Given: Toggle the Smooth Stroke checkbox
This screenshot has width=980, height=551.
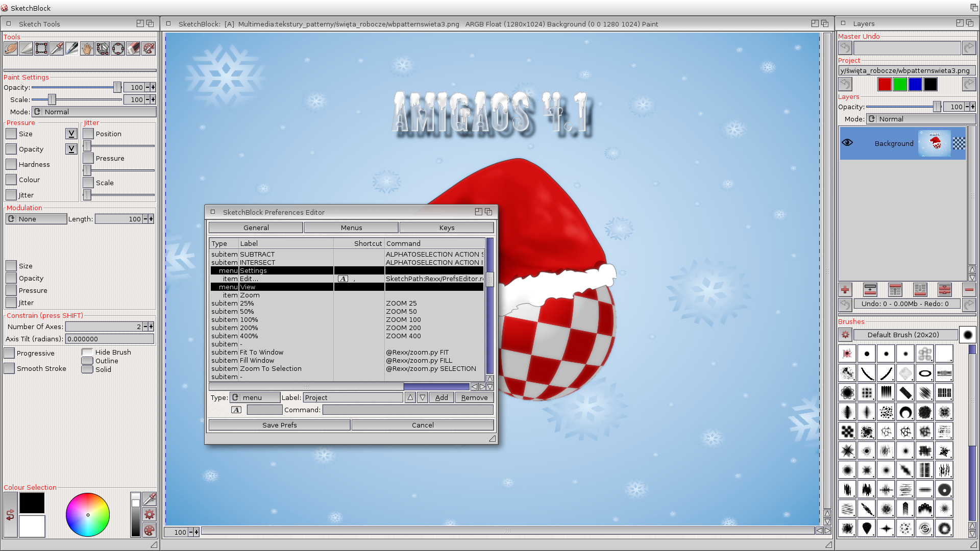Looking at the screenshot, I should [x=9, y=368].
